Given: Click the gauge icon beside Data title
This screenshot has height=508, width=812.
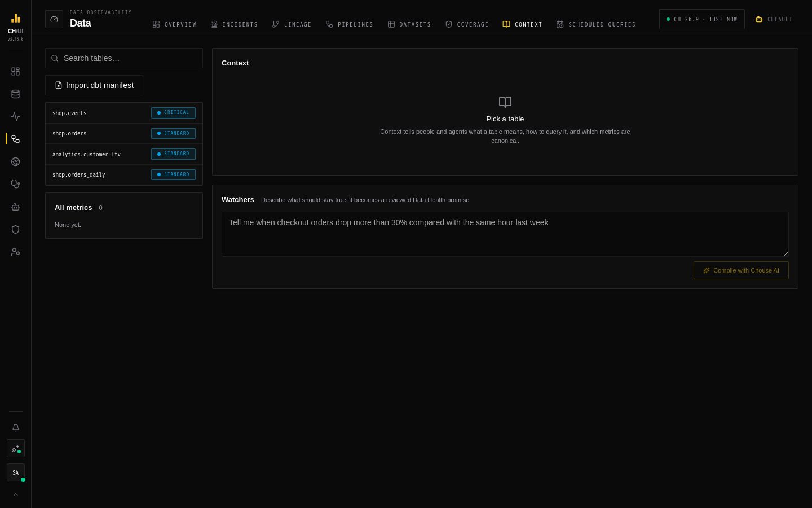Looking at the screenshot, I should 54,19.
